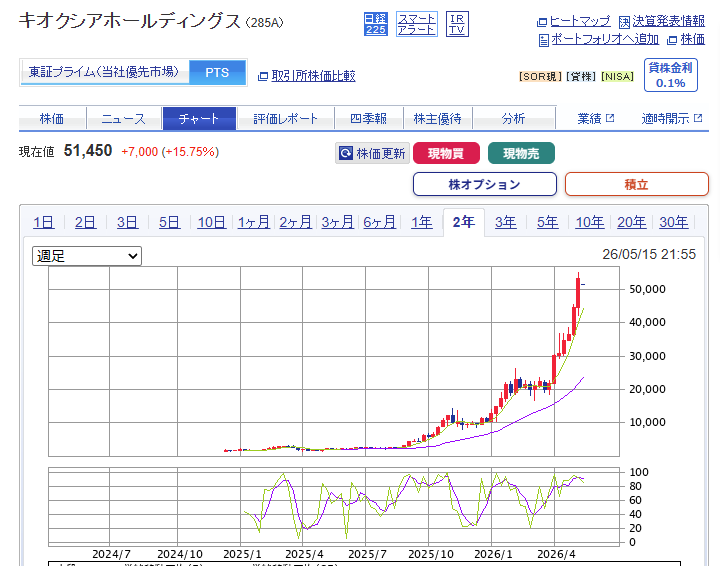Select the 2年 chart period tab

(x=464, y=222)
